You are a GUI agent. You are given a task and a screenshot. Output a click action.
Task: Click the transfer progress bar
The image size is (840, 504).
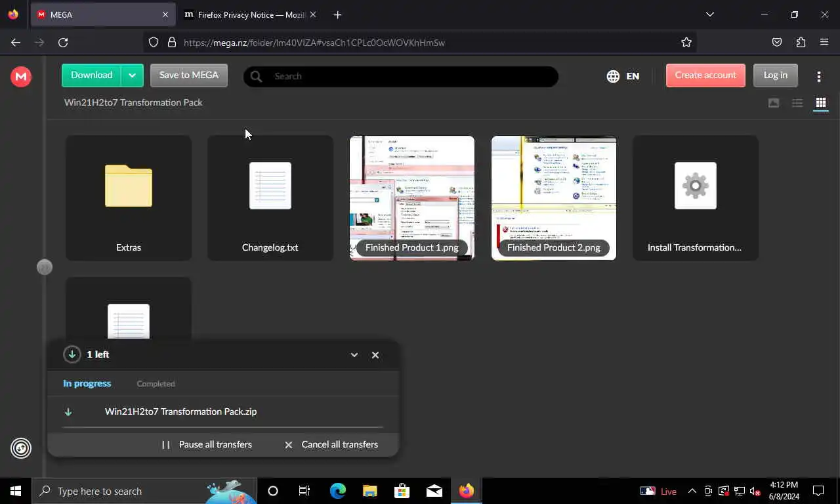[x=223, y=427]
